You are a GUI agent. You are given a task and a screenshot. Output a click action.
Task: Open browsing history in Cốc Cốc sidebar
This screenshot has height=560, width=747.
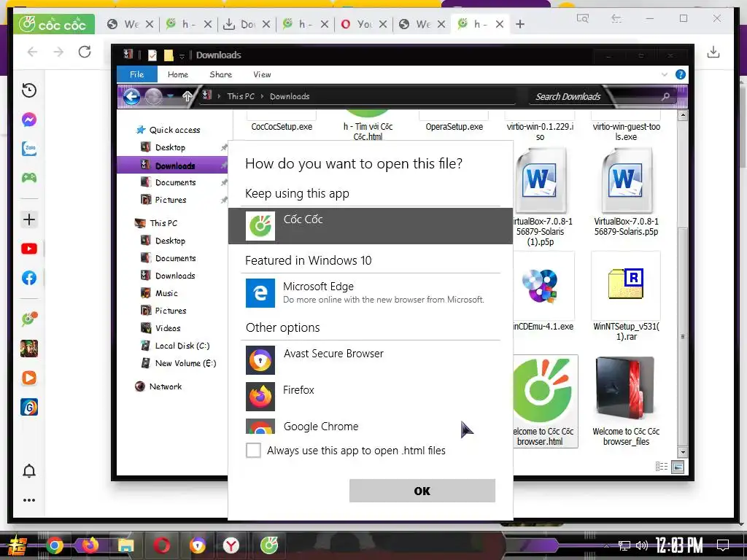(29, 90)
